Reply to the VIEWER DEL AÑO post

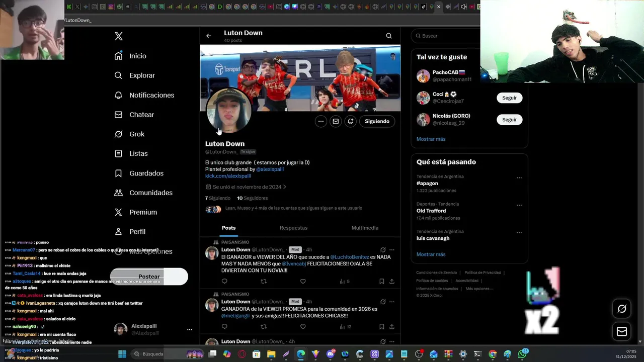click(224, 282)
